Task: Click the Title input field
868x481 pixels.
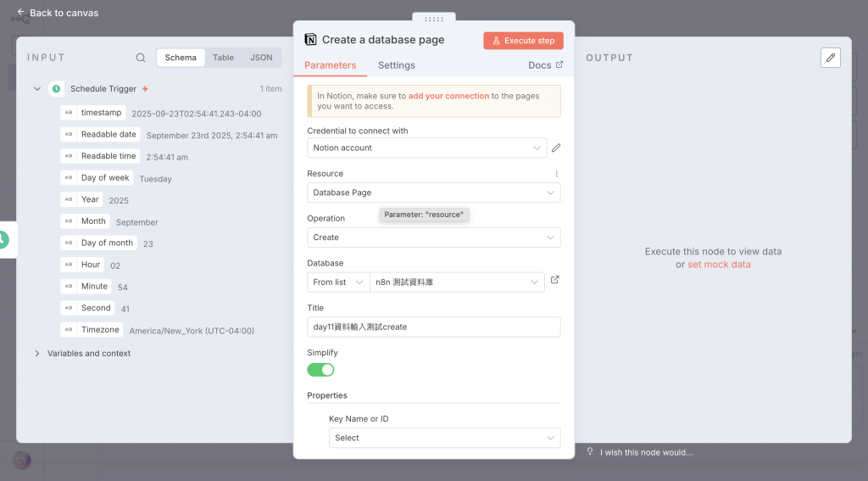Action: tap(434, 327)
